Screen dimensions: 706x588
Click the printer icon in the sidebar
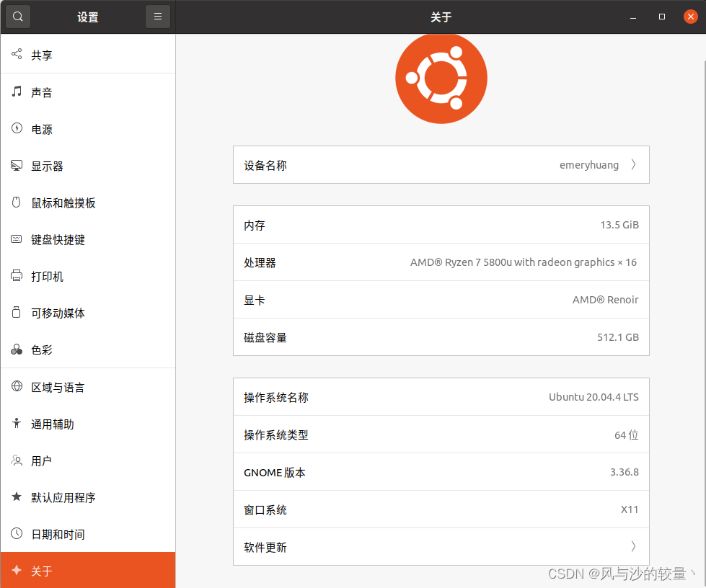17,275
